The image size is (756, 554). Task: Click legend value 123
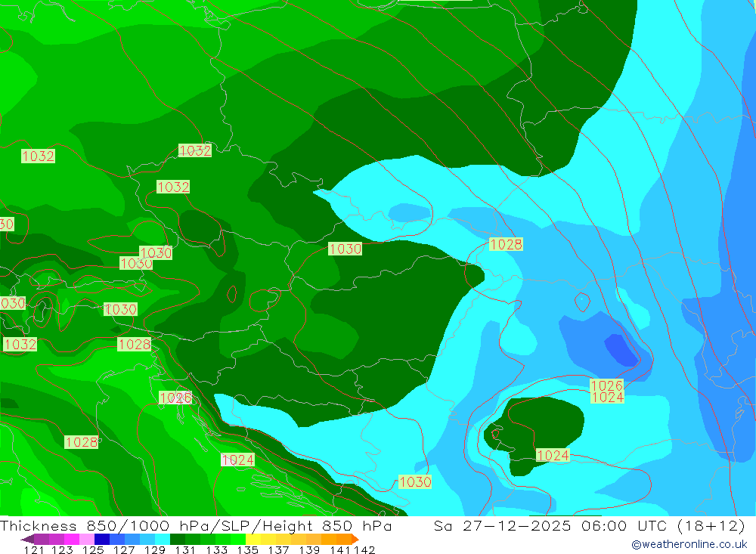coord(62,549)
